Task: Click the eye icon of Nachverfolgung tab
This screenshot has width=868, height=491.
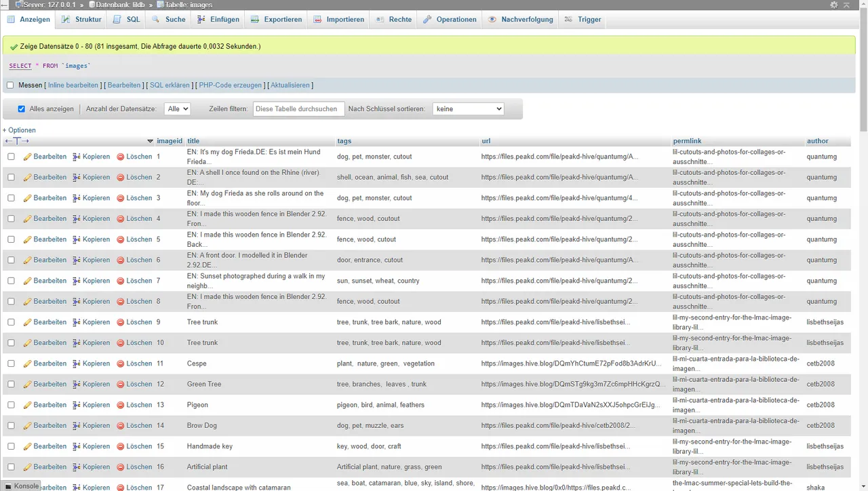Action: tap(492, 20)
